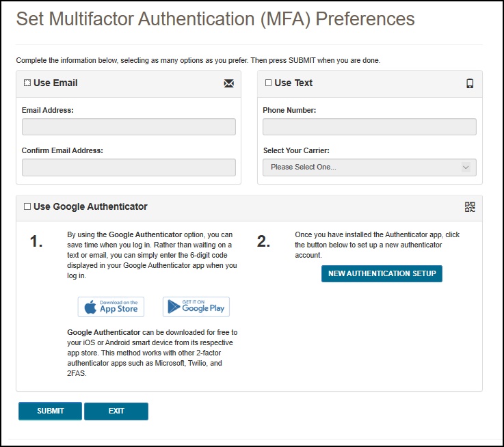
Task: Click the Google Play triangle logo
Action: tap(174, 308)
